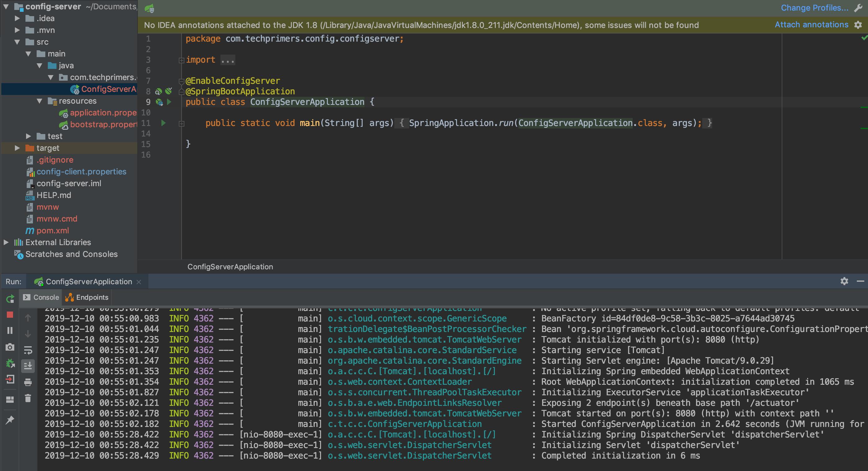Switch to the Endpoints tab
Viewport: 868px width, 471px height.
87,297
